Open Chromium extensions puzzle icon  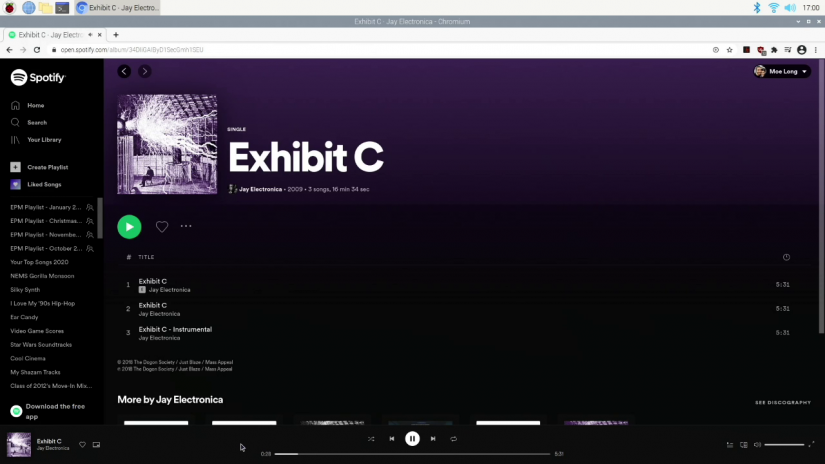[x=774, y=50]
